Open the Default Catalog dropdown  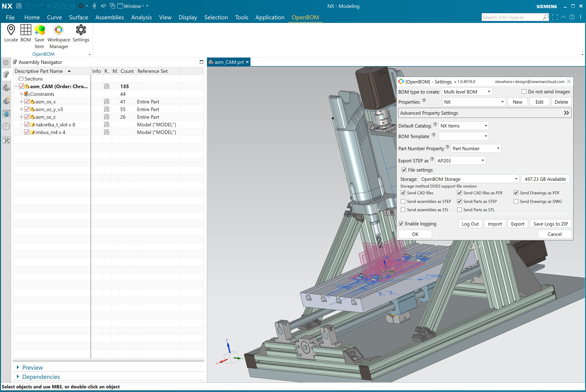pos(464,126)
